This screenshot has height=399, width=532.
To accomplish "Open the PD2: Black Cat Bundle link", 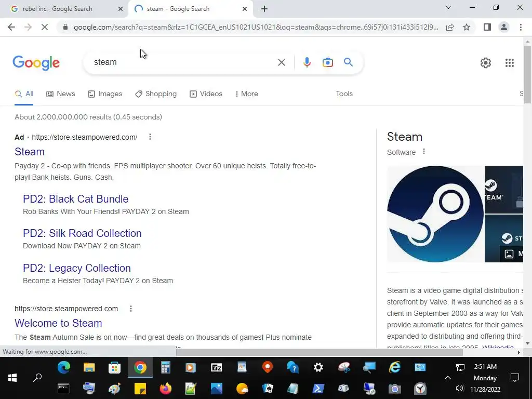I will 76,199.
